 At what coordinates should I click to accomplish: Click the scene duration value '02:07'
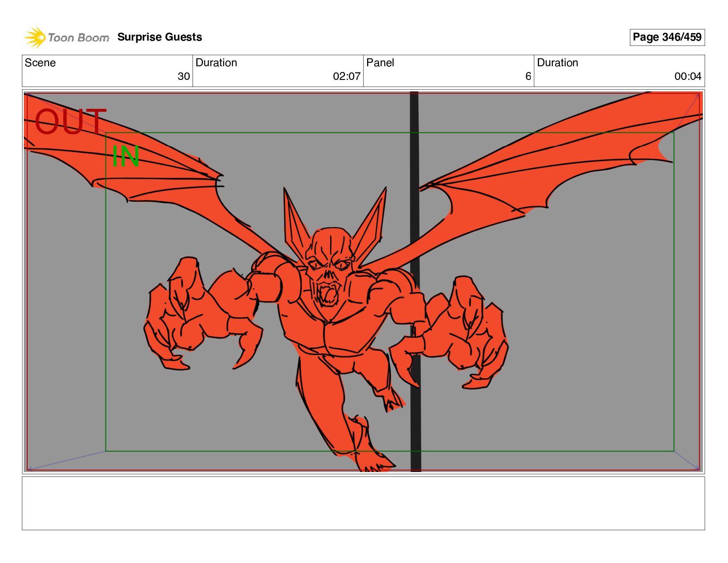pos(347,76)
